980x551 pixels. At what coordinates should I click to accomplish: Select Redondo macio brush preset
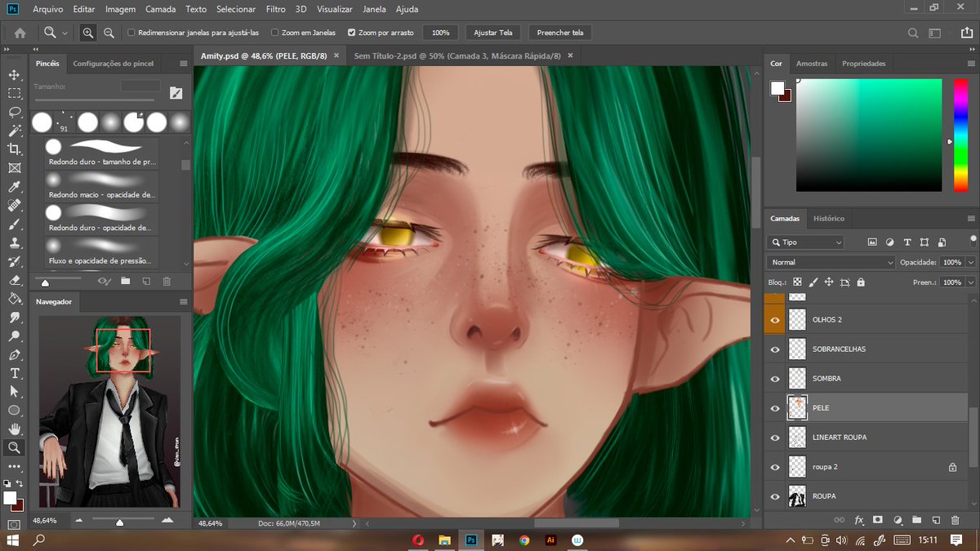(102, 186)
